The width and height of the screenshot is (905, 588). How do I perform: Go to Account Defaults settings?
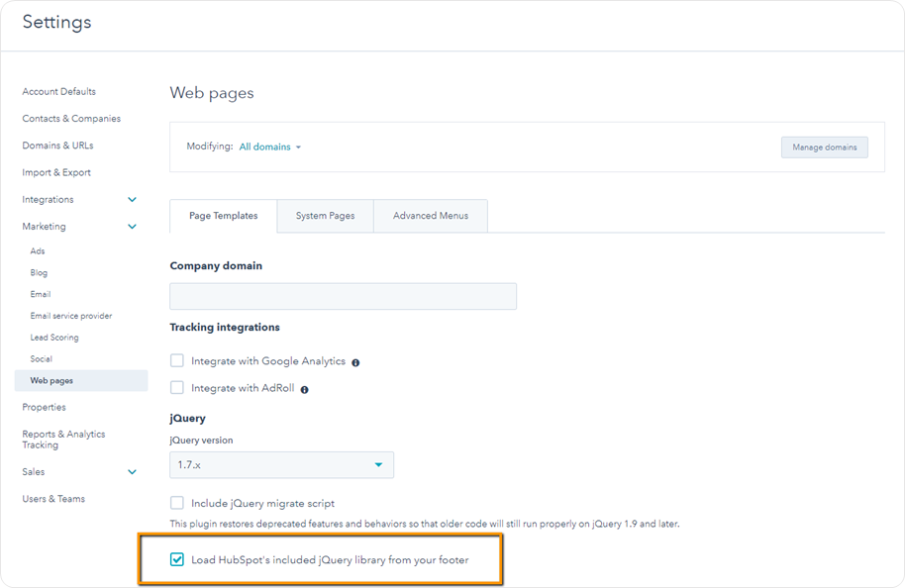point(58,92)
